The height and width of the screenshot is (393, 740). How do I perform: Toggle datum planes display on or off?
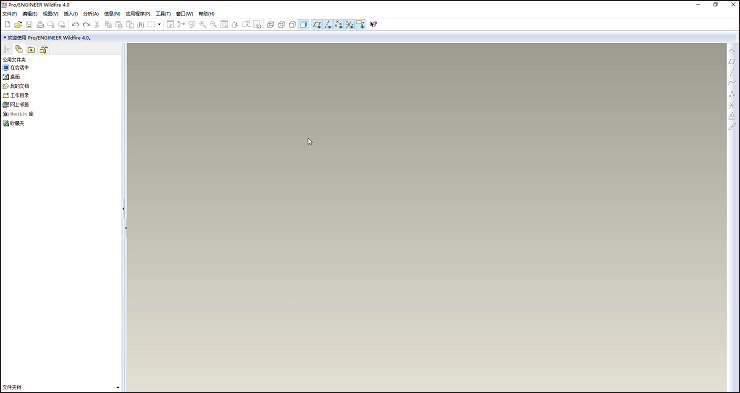pos(317,25)
